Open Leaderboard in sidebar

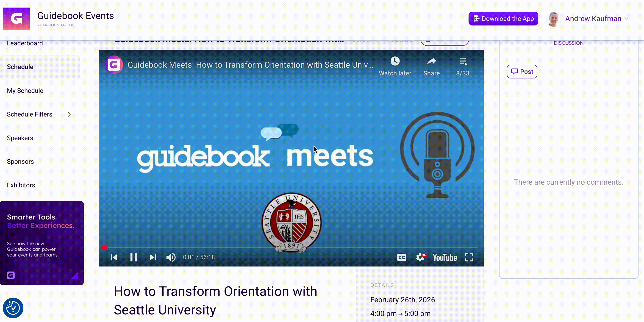(25, 43)
